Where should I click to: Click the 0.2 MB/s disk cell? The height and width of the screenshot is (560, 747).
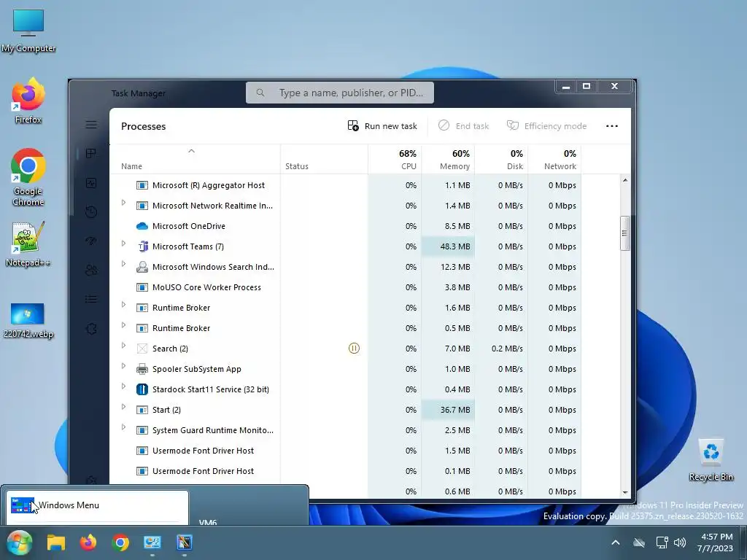tap(501, 349)
